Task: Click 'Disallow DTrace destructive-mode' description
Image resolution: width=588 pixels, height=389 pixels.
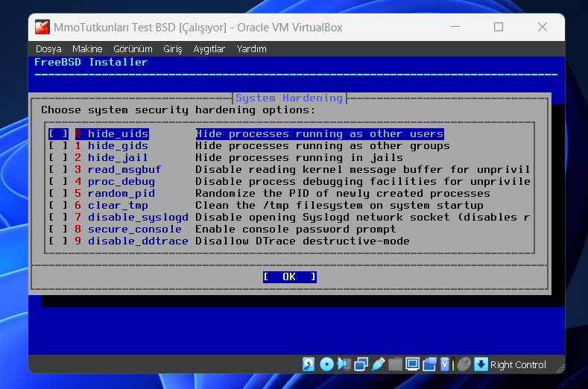Action: click(303, 241)
